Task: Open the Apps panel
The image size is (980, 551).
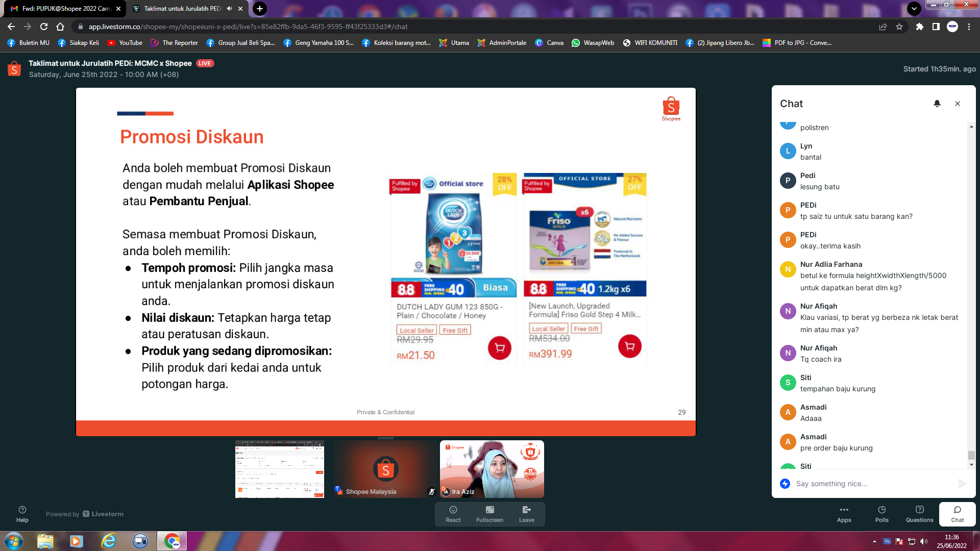Action: pyautogui.click(x=844, y=514)
